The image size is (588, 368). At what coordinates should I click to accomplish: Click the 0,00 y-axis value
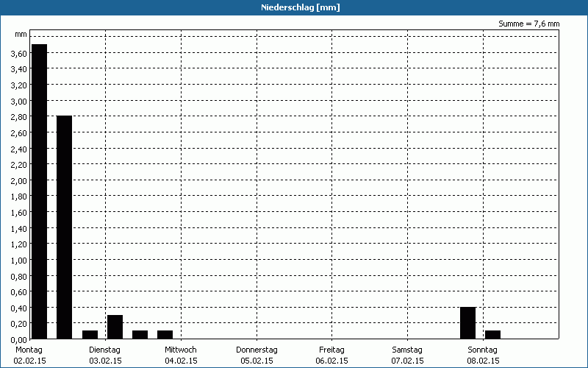click(19, 339)
